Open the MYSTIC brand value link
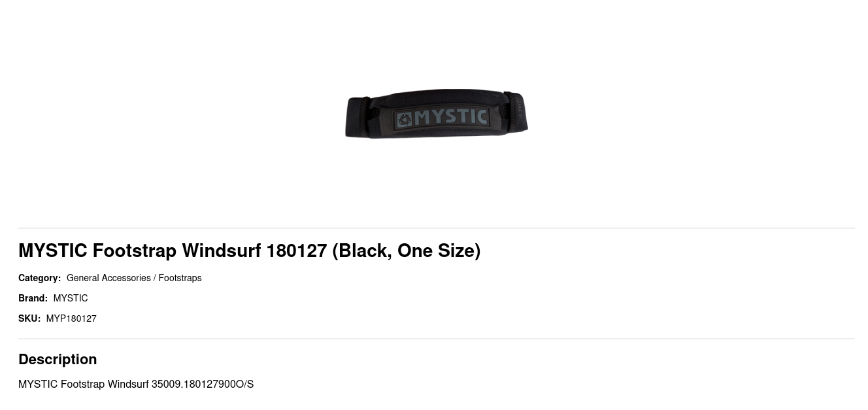 point(71,298)
